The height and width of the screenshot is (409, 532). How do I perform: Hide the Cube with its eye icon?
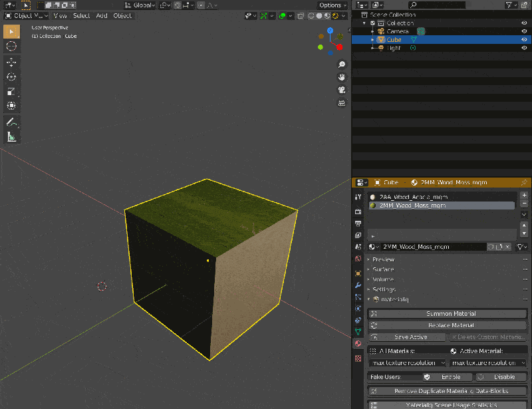pyautogui.click(x=524, y=40)
